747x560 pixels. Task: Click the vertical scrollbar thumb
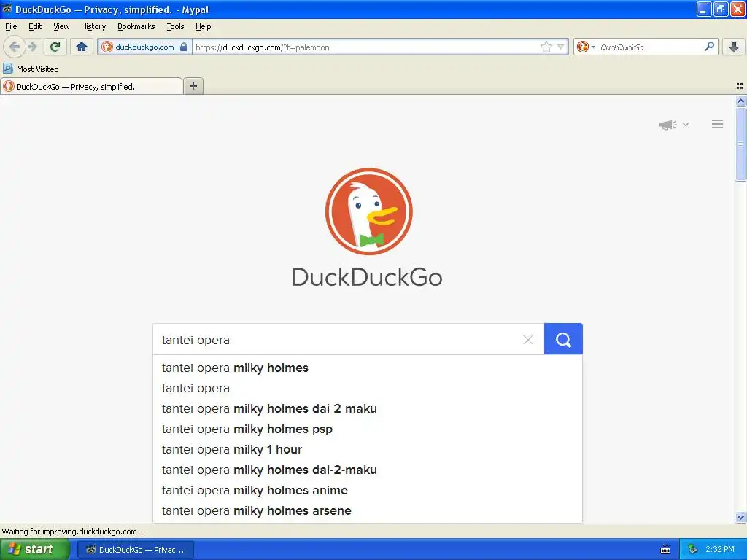740,144
